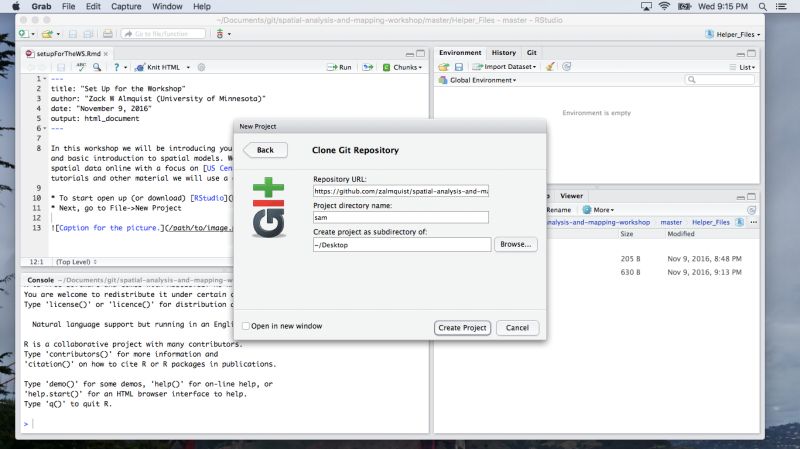Click the Knit HTML button
The height and width of the screenshot is (449, 800).
158,67
